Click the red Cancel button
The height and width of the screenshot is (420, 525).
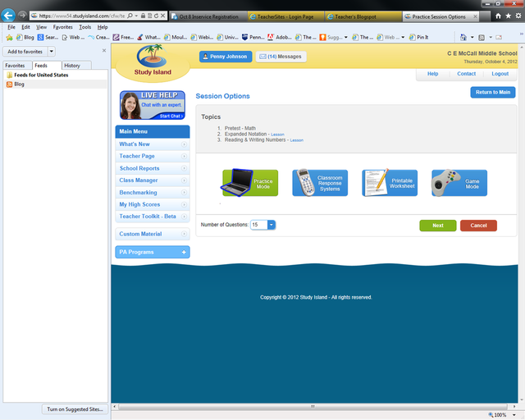[478, 226]
